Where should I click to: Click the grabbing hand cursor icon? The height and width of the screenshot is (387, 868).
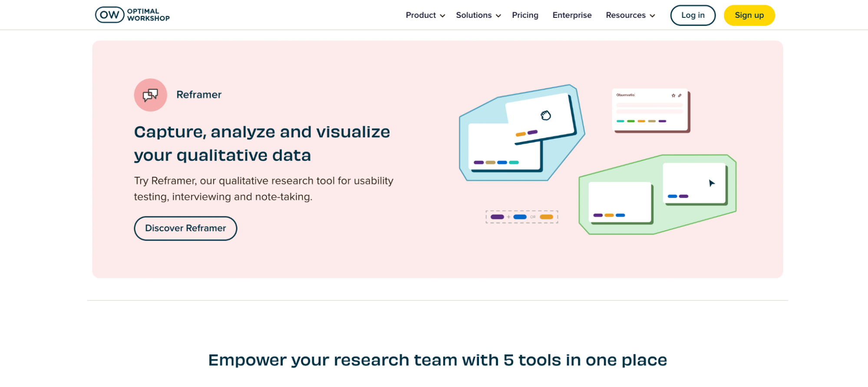(x=545, y=115)
